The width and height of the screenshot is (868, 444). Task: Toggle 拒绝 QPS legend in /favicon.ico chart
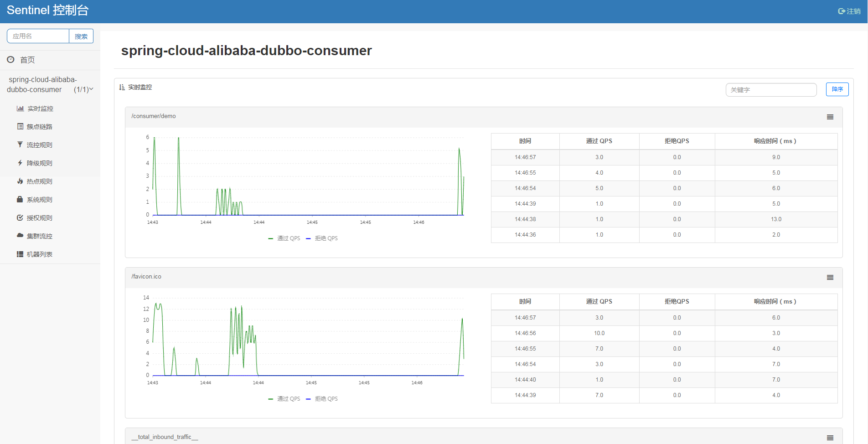322,399
